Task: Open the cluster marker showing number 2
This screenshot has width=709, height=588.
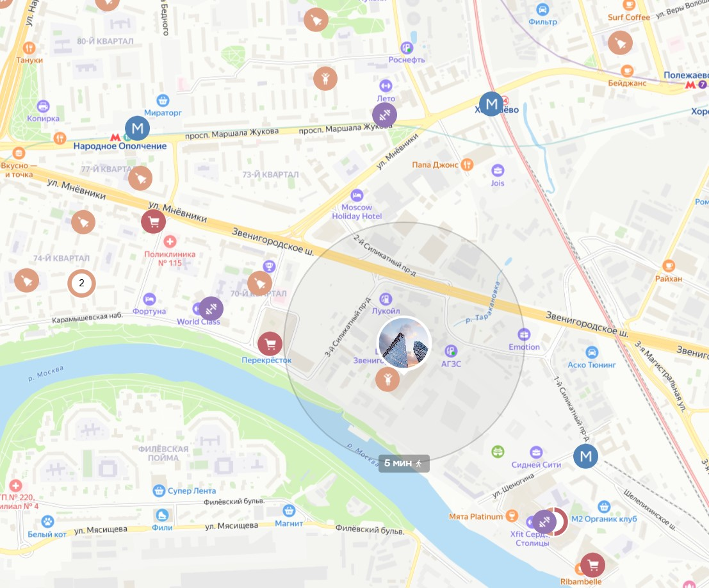Action: click(x=81, y=283)
